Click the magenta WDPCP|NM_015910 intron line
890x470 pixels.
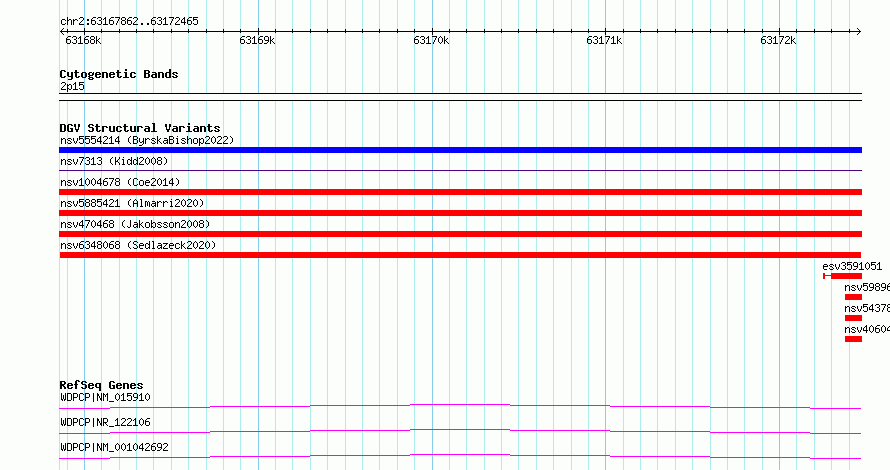(x=460, y=406)
